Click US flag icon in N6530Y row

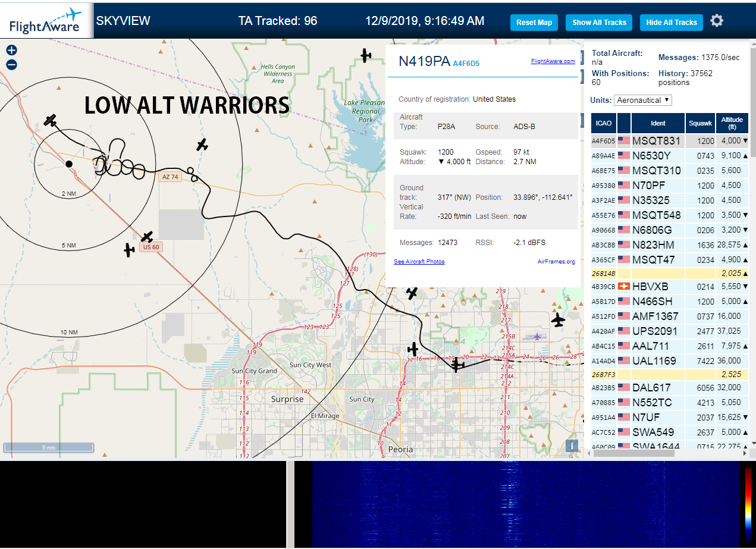click(x=624, y=156)
